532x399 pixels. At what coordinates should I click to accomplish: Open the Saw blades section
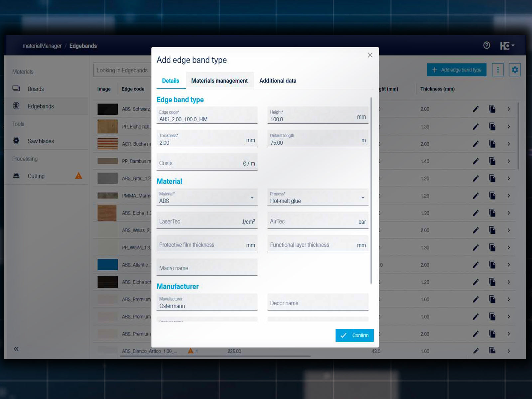coord(41,141)
